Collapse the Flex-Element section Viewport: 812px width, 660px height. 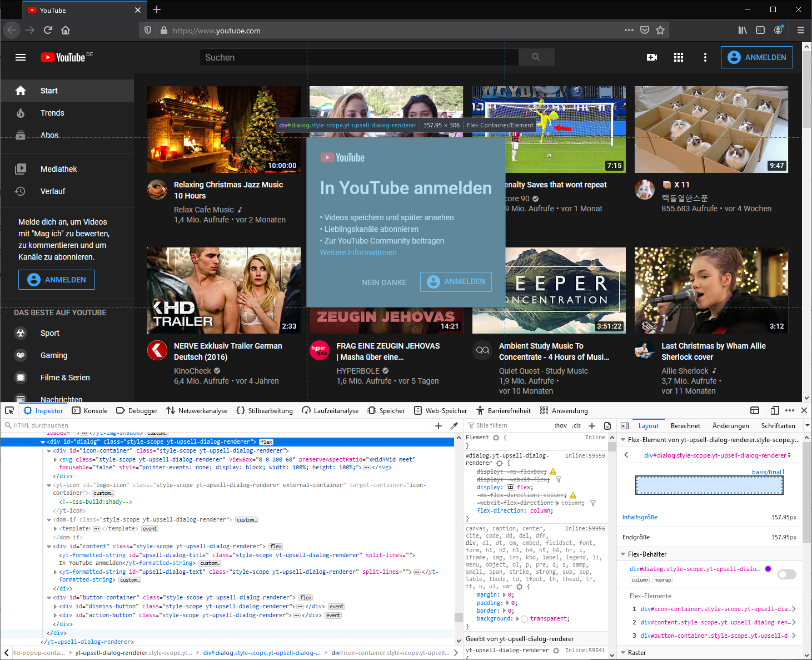[x=622, y=440]
